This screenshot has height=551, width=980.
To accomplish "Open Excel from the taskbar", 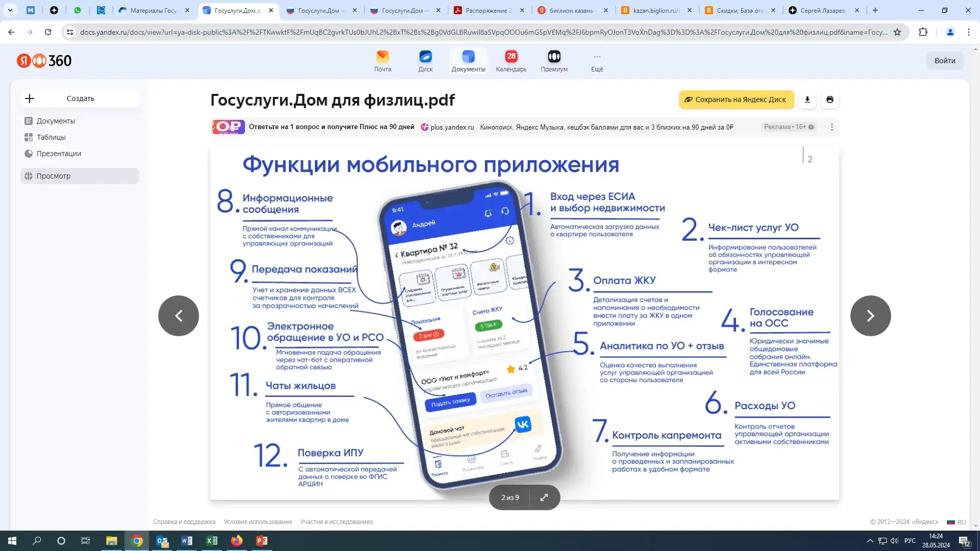I will (x=212, y=541).
